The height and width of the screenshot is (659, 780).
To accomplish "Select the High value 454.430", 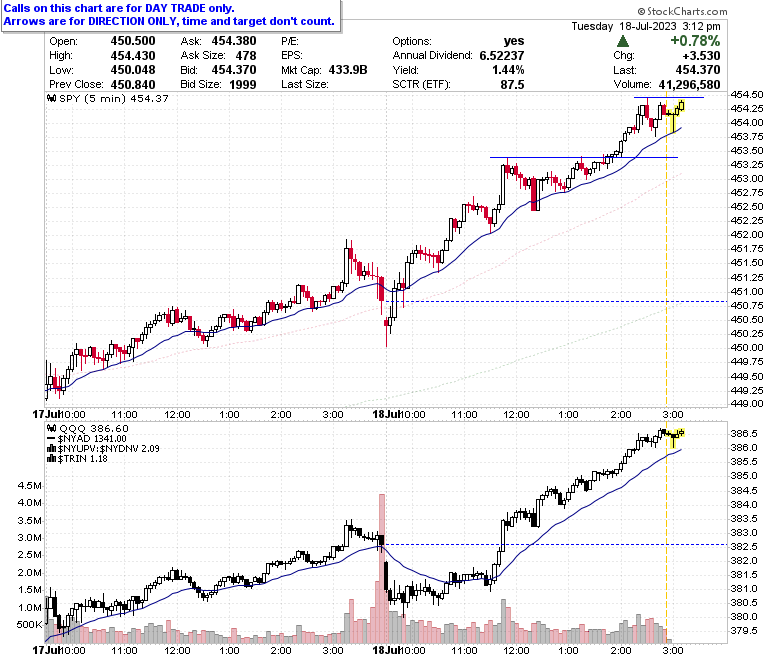I will [x=133, y=55].
